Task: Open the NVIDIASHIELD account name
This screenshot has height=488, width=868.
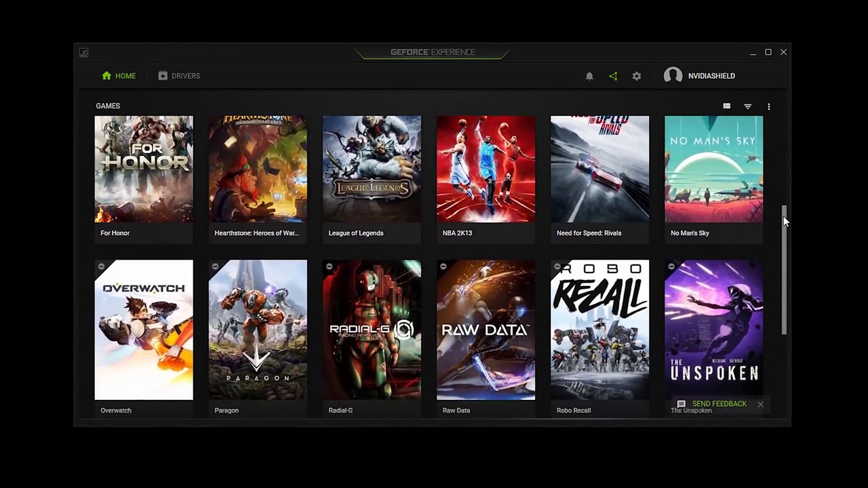Action: (711, 76)
